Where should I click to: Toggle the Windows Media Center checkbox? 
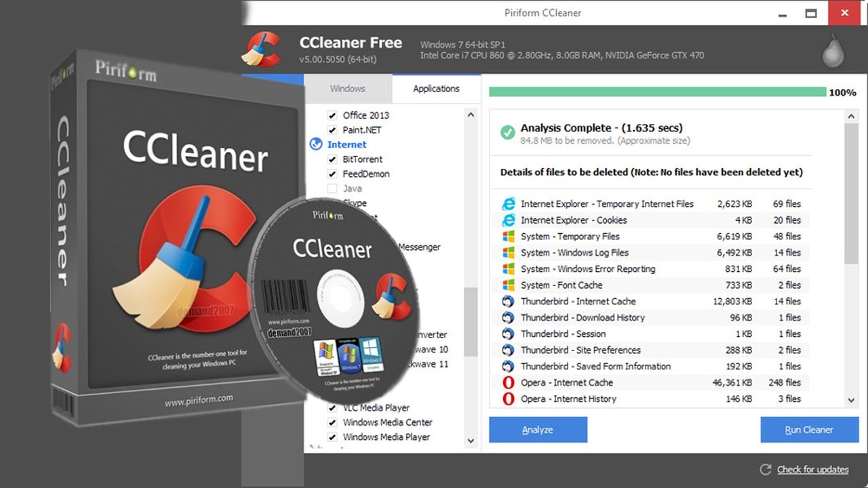pyautogui.click(x=332, y=422)
